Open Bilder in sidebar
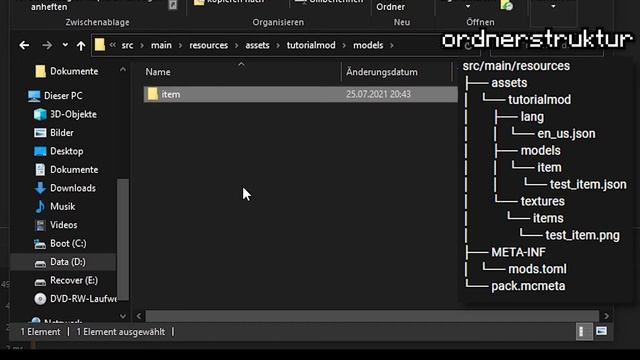The image size is (640, 360). point(62,133)
